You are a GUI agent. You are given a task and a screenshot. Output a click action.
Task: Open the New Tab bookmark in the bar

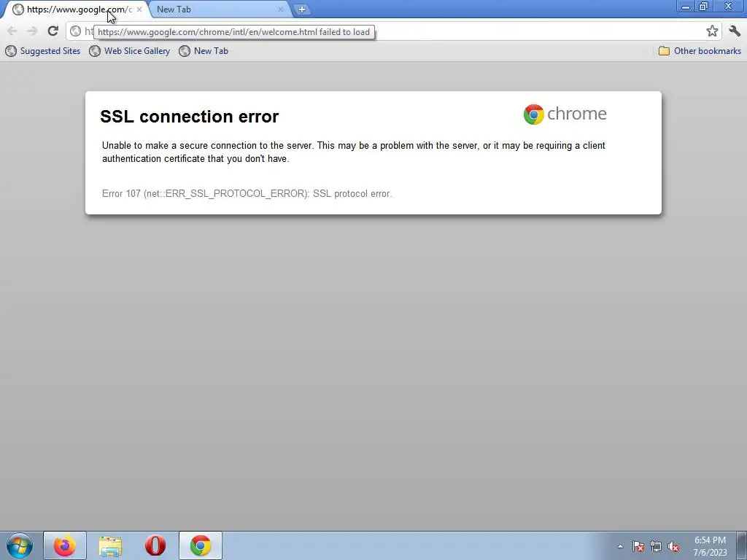(x=204, y=51)
